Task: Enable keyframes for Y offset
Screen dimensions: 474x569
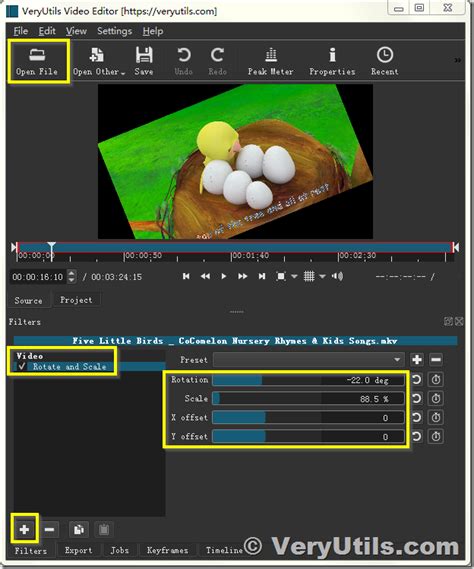Action: click(x=436, y=436)
